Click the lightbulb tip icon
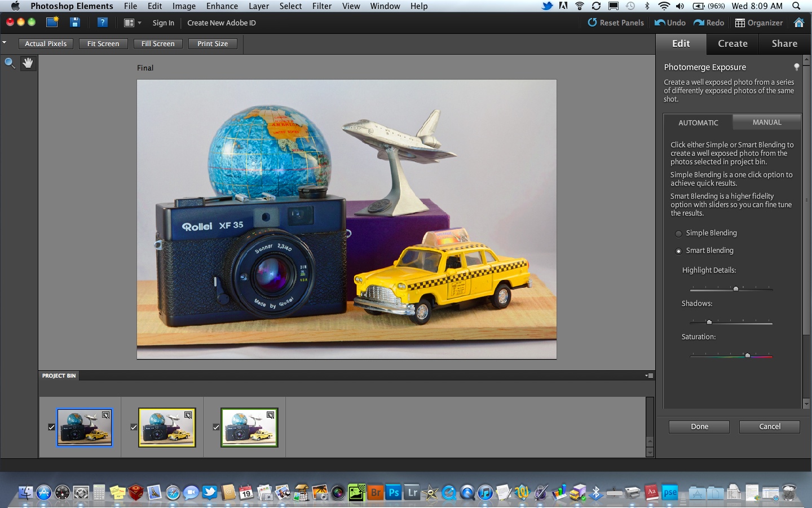Viewport: 812px width, 508px height. coord(796,67)
